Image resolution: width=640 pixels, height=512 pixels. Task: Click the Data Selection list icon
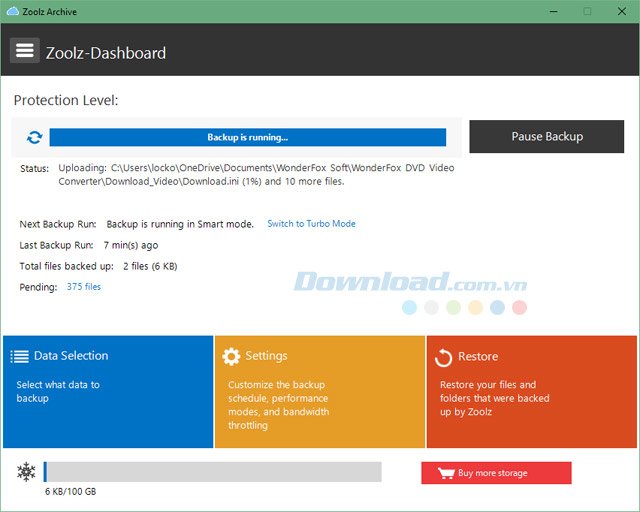point(20,356)
